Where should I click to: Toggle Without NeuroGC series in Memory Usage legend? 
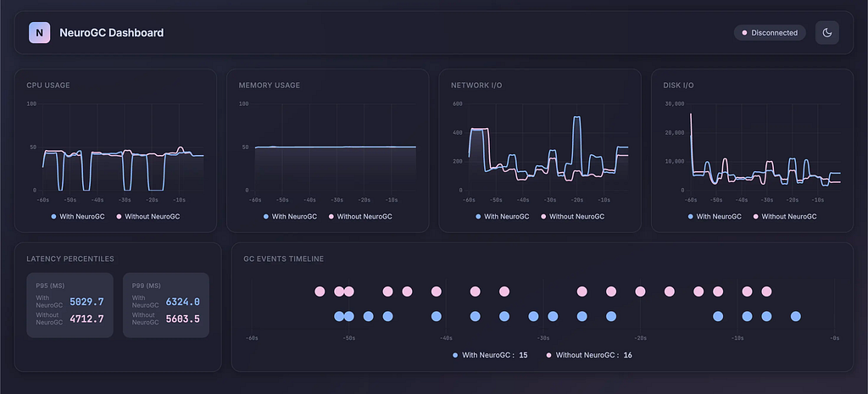coord(359,216)
